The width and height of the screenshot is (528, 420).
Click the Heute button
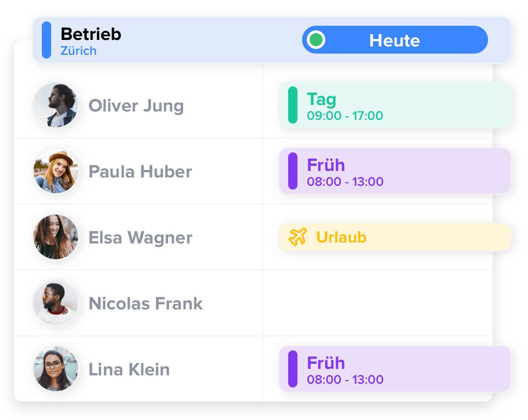coord(395,39)
